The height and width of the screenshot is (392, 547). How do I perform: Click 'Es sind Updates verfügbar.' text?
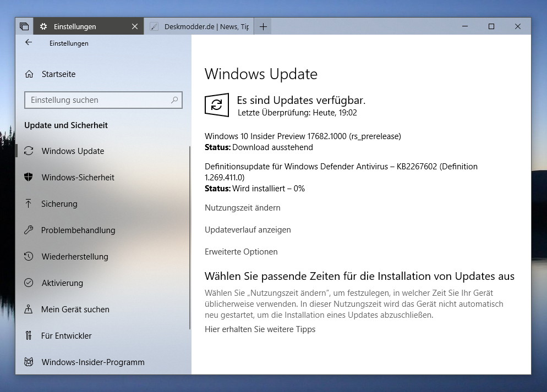click(301, 101)
